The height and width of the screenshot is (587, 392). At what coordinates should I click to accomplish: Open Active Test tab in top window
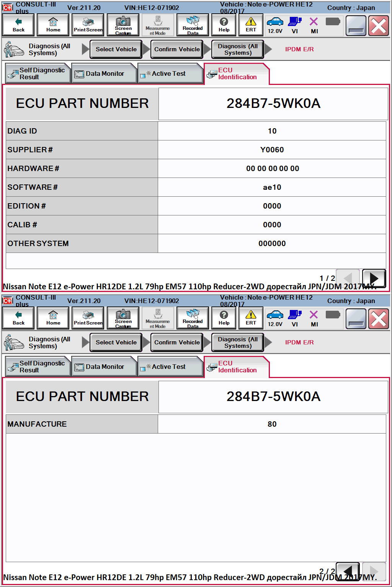[x=170, y=73]
